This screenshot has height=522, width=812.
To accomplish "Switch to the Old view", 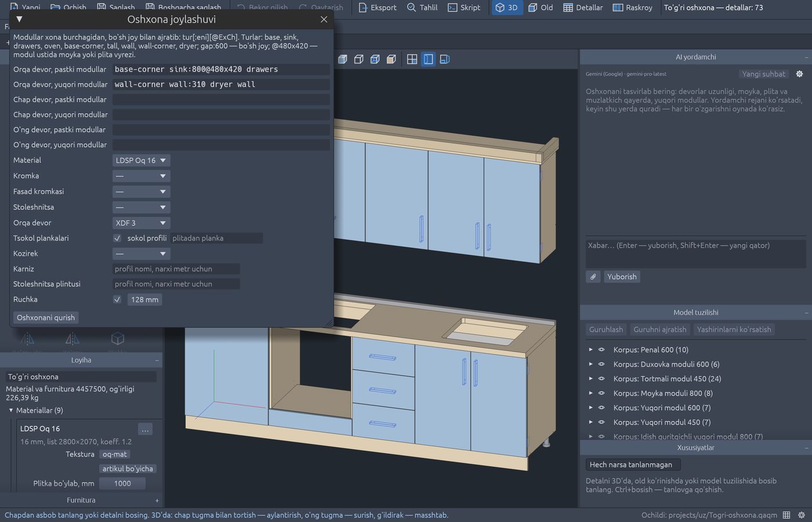I will point(541,8).
